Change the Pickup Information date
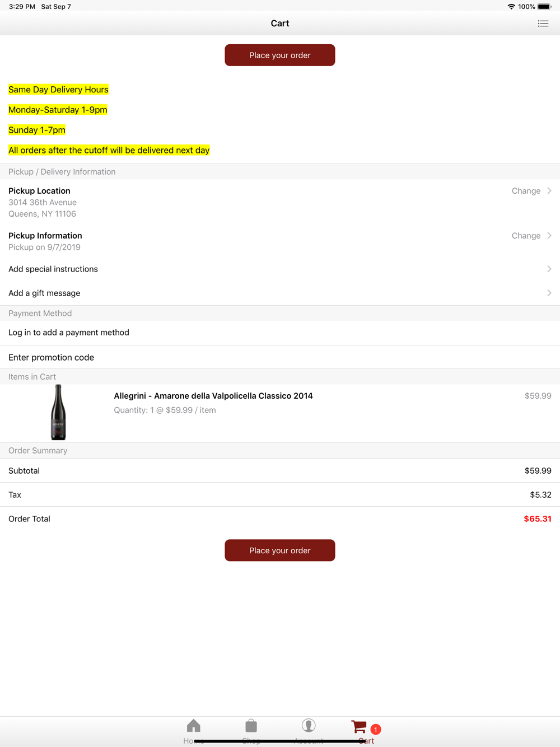Screen dimensions: 560x747 [x=526, y=236]
